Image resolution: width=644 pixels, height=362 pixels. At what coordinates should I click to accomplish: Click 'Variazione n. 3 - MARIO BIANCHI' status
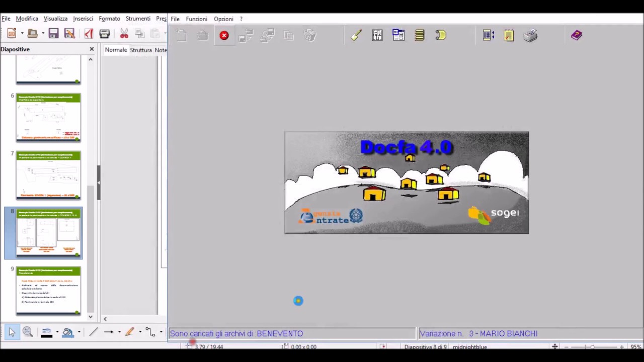[x=478, y=333]
